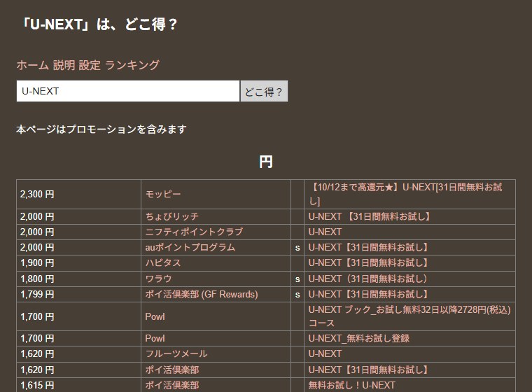532x392 pixels.
Task: Open the auポイントプログラム site link
Action: coord(190,247)
